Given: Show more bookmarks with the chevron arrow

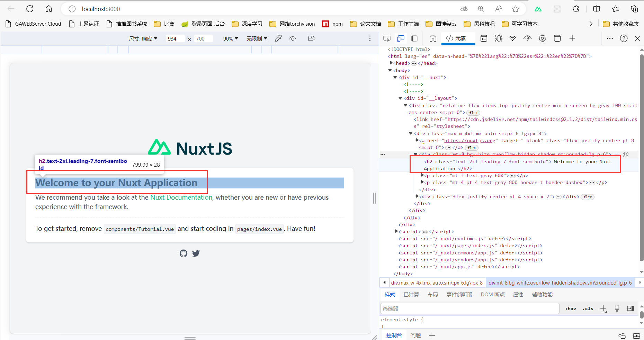Looking at the screenshot, I should tap(591, 24).
